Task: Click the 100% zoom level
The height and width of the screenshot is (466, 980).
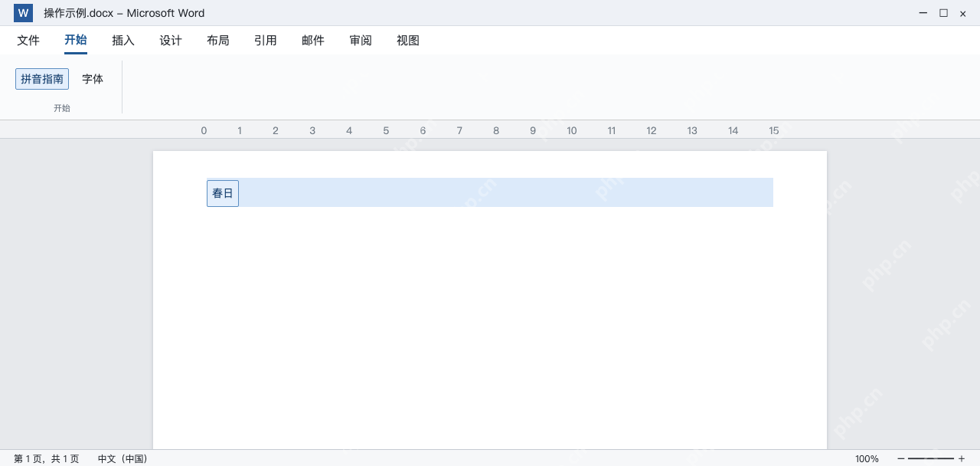Action: point(867,458)
